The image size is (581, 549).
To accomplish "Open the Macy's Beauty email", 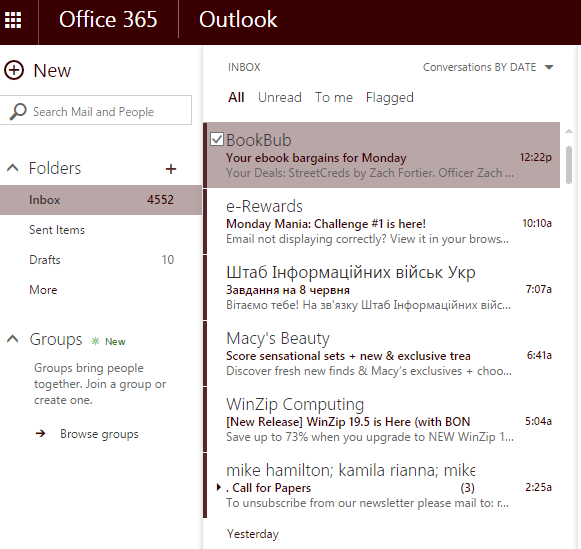I will click(381, 353).
